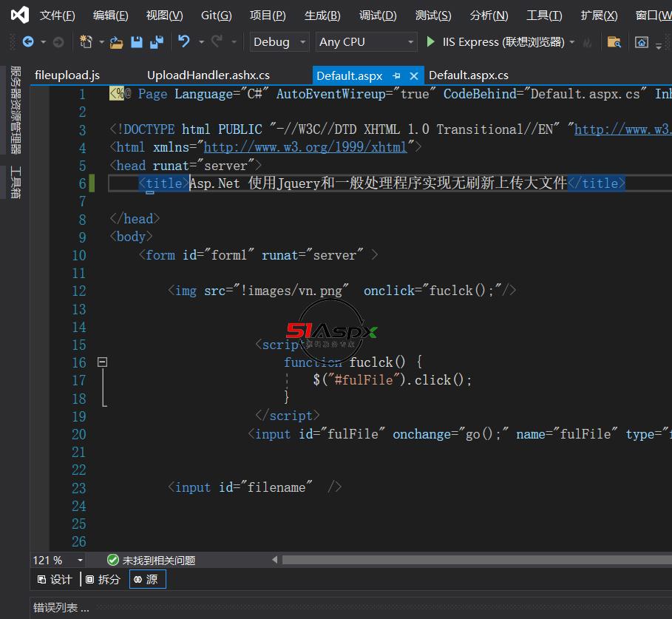
Task: Click the Find in Files folder icon
Action: click(x=614, y=42)
